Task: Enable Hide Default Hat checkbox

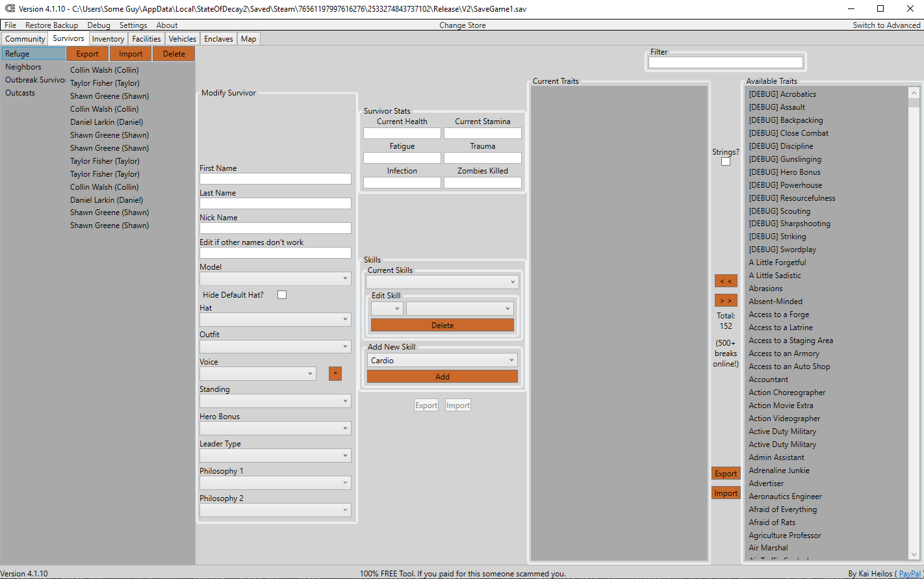Action: click(x=282, y=295)
